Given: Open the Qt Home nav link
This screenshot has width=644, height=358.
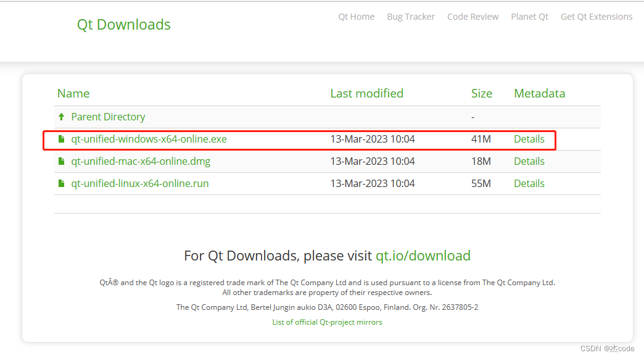Looking at the screenshot, I should click(x=356, y=17).
